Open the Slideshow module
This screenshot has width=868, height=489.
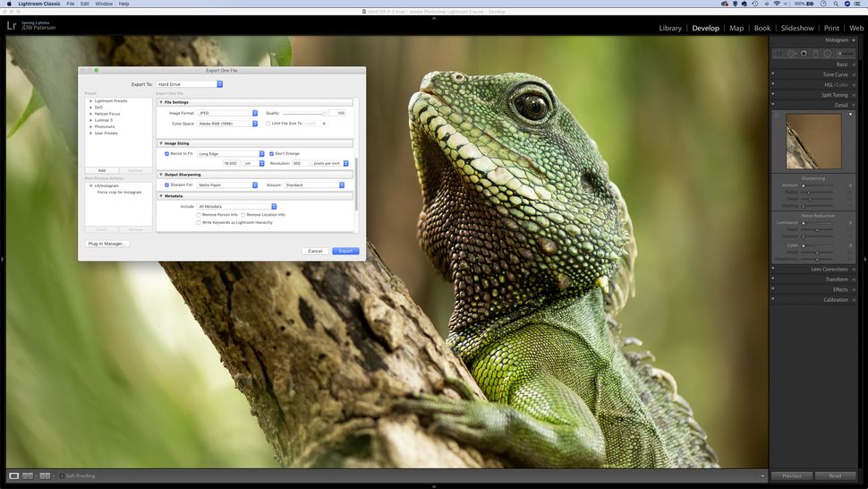[797, 28]
